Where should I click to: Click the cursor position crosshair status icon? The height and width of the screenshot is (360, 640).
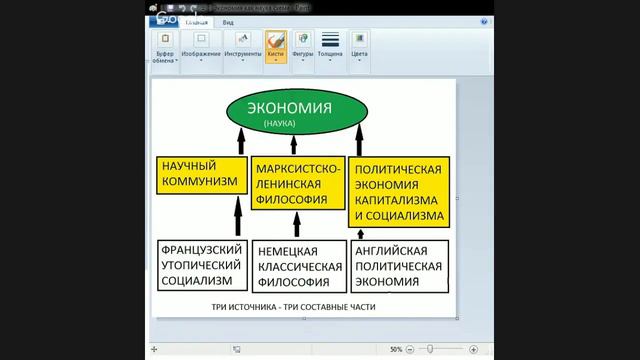pos(154,349)
